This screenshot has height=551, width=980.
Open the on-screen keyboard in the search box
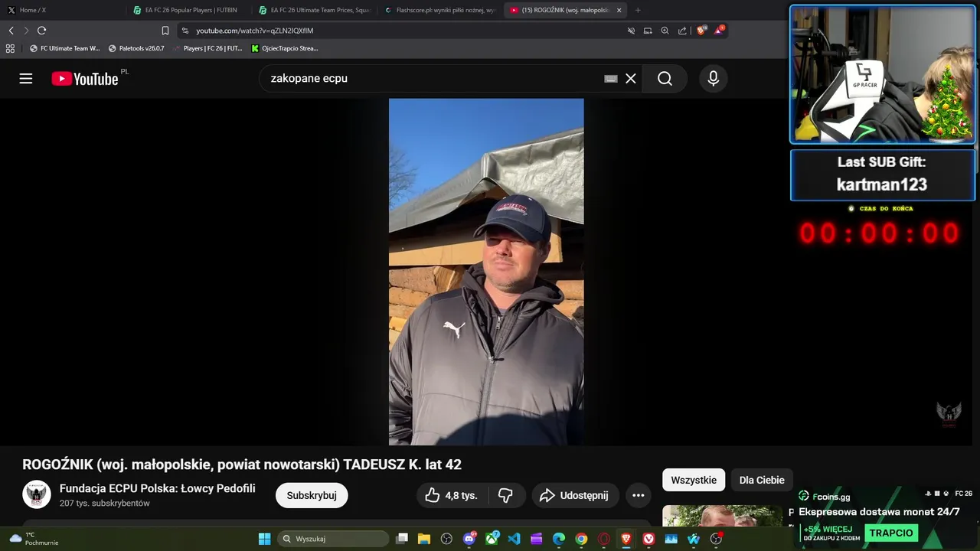(611, 78)
